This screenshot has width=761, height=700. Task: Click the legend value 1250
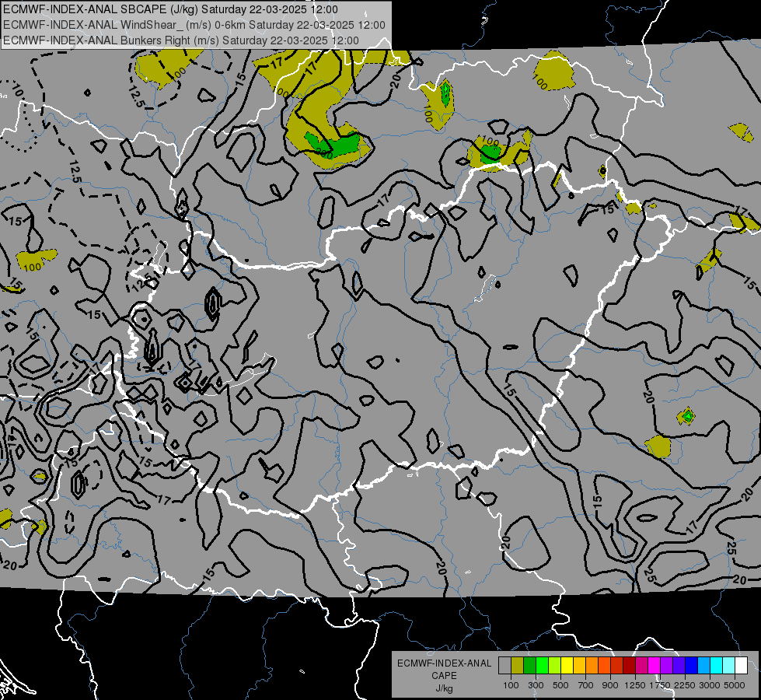(x=635, y=685)
